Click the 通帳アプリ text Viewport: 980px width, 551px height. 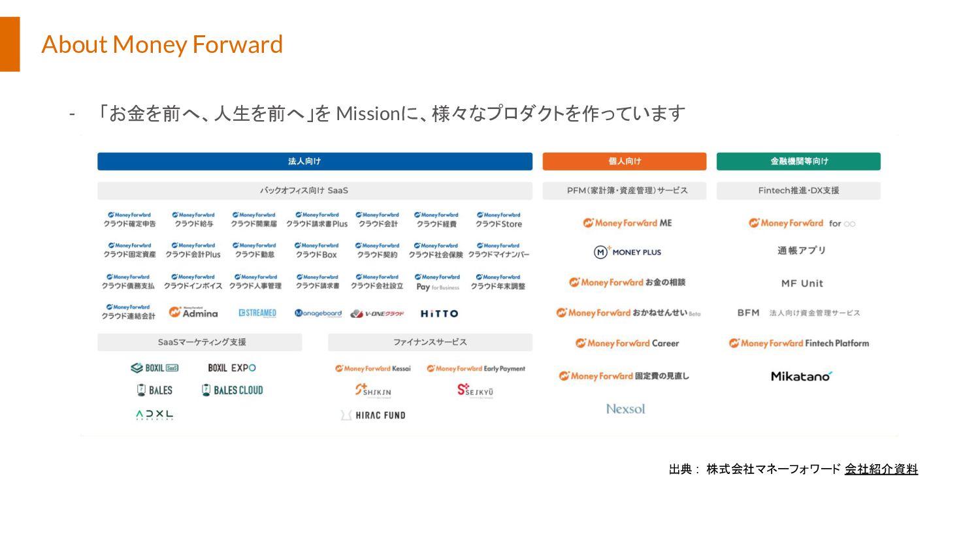click(x=802, y=251)
